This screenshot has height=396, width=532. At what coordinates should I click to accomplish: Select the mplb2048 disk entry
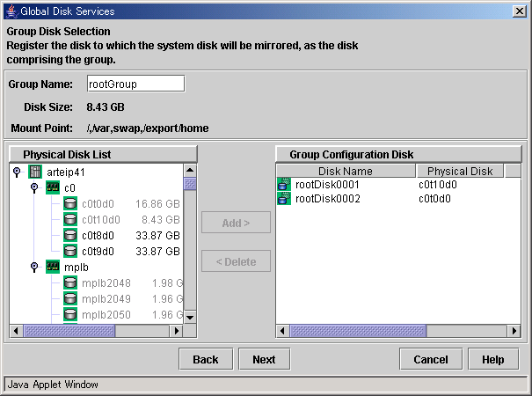tap(106, 282)
